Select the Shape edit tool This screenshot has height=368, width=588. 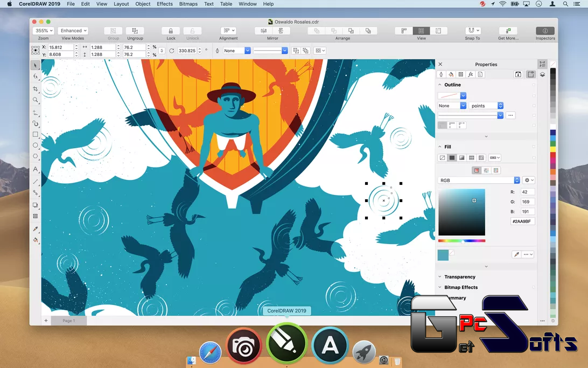click(35, 77)
